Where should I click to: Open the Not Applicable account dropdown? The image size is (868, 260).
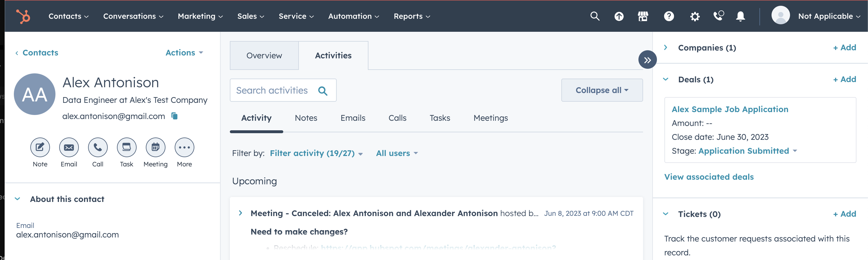(829, 16)
